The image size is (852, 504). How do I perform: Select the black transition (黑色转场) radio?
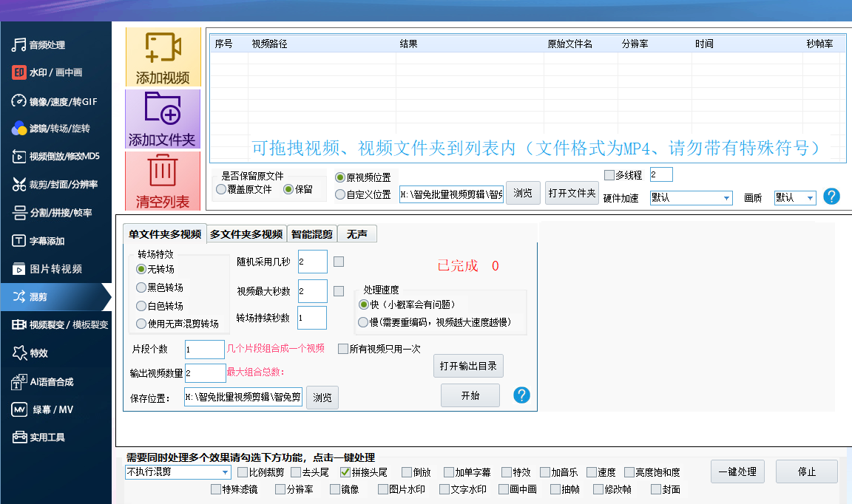pos(141,287)
